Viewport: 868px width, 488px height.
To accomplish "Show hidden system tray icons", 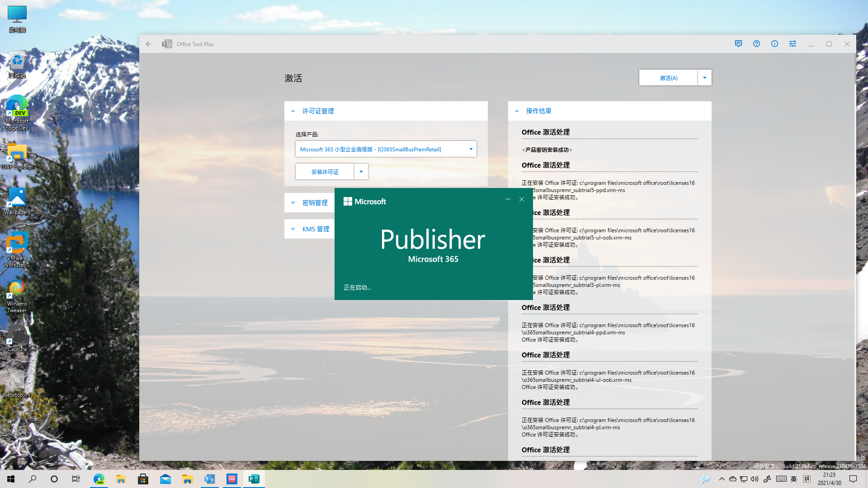I will point(722,479).
